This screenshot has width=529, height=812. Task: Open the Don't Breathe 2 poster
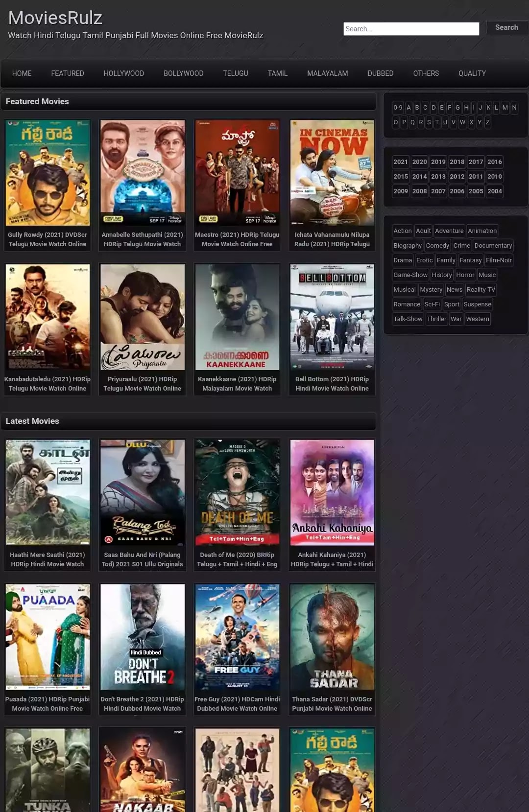pyautogui.click(x=143, y=637)
